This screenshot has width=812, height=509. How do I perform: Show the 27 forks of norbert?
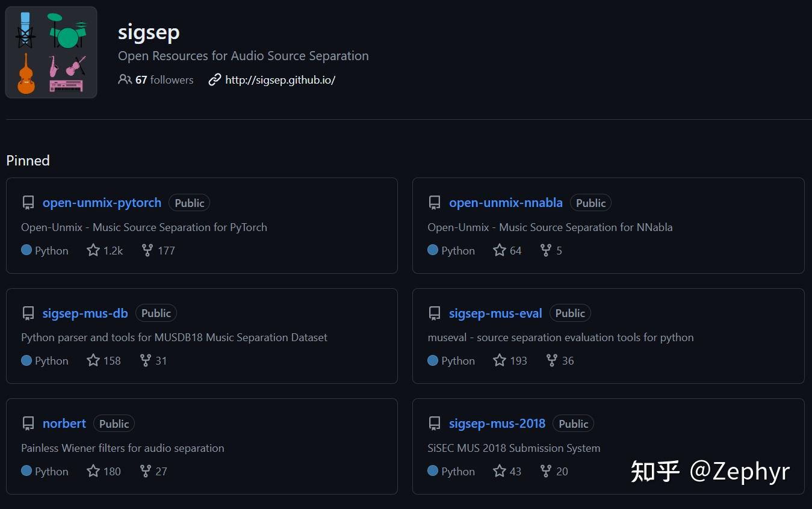(153, 472)
